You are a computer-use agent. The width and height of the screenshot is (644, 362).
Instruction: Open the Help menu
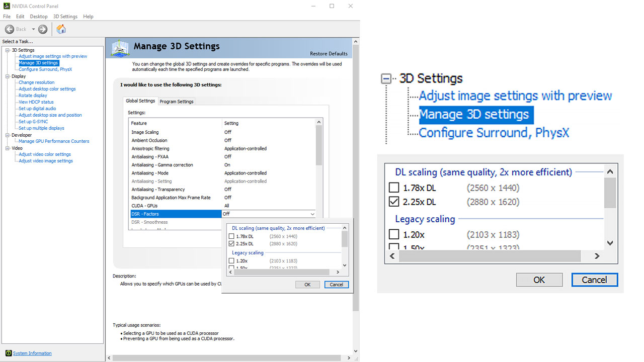(88, 17)
